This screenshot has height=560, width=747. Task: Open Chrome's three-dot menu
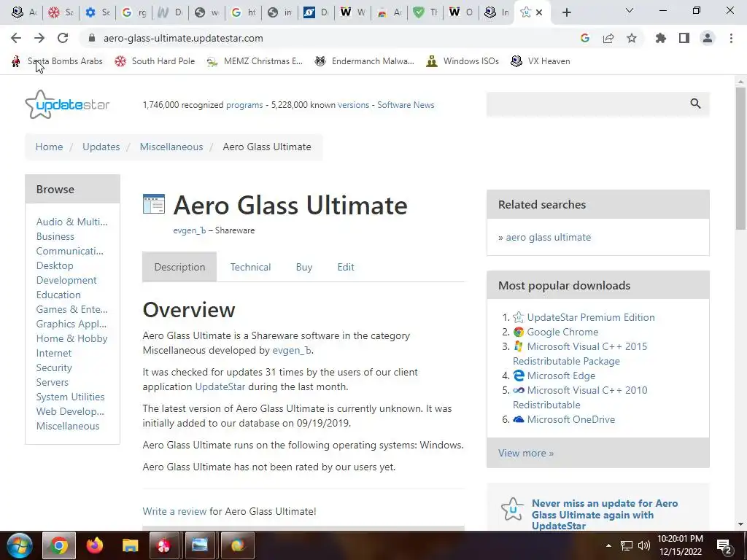(x=731, y=38)
